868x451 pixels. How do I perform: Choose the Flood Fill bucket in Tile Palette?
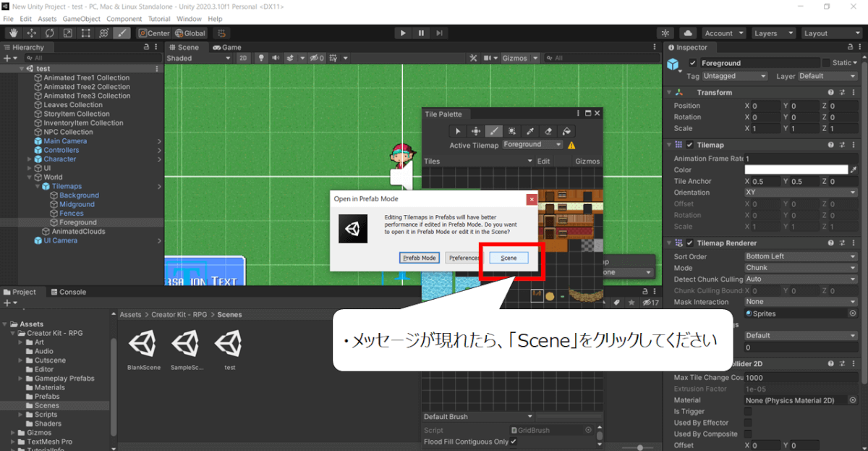coord(566,131)
